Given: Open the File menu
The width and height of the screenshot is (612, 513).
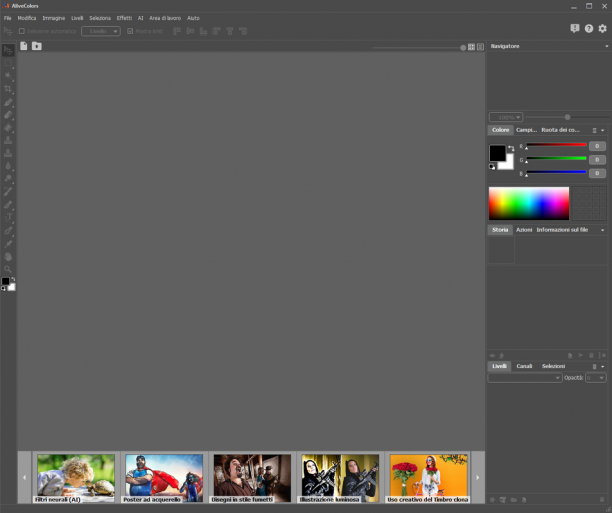Looking at the screenshot, I should (7, 18).
